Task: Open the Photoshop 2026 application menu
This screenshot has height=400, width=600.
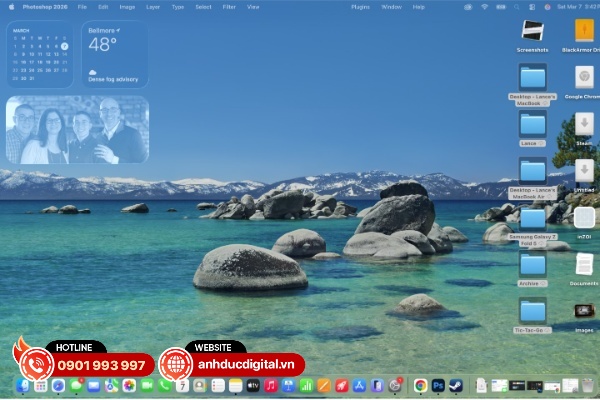Action: coord(45,7)
